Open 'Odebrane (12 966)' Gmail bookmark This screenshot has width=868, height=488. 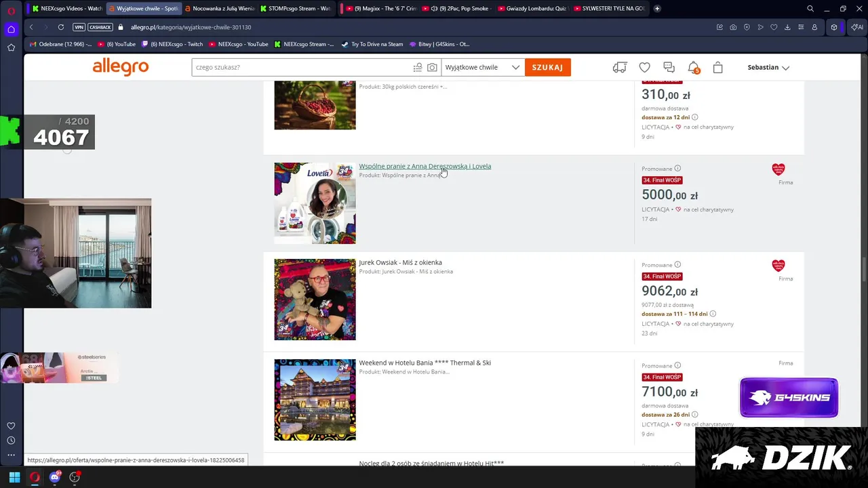pos(60,44)
